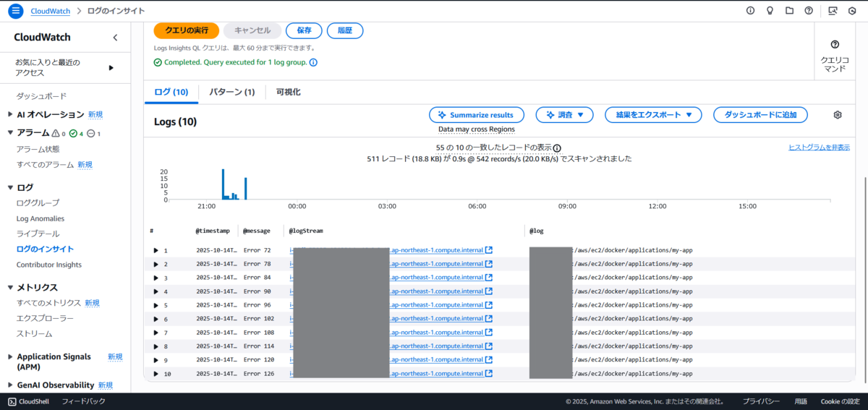The width and height of the screenshot is (868, 410).
Task: Collapse the アラーム sidebar section
Action: pos(10,133)
